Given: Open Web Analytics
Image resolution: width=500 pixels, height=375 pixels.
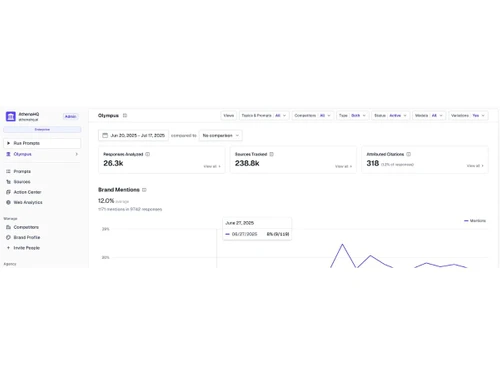Looking at the screenshot, I should (x=28, y=202).
